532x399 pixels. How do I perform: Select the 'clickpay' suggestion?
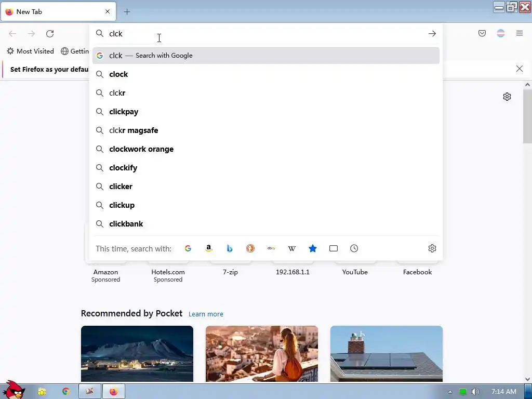pos(266,112)
